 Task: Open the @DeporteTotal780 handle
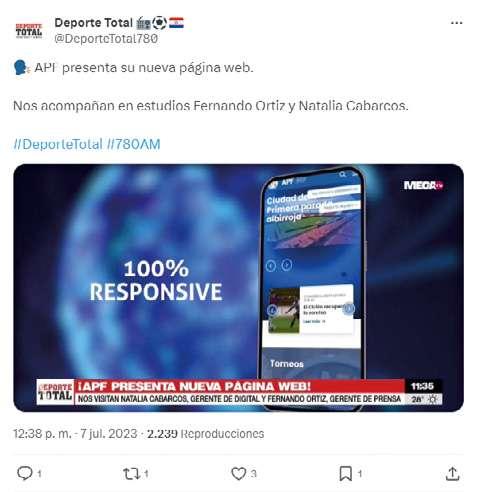(x=106, y=39)
